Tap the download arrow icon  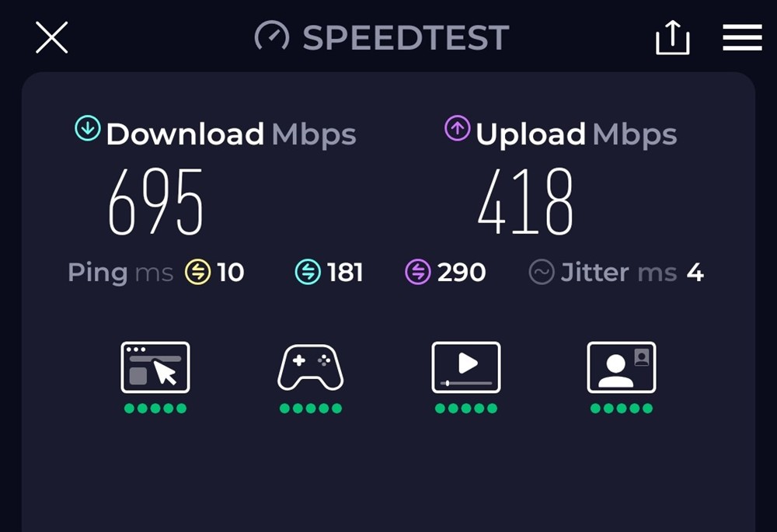88,128
